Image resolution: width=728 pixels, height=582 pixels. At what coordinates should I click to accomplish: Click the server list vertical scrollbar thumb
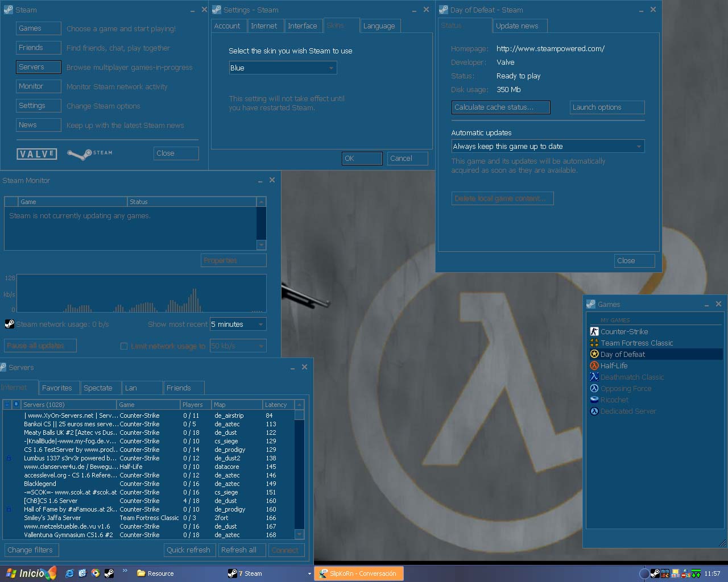(299, 414)
